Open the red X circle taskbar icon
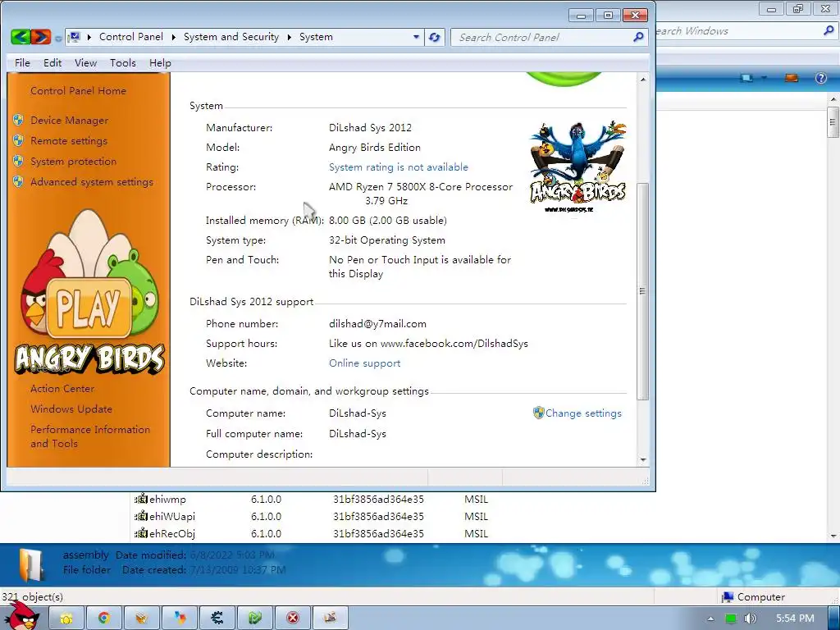 coord(293,619)
